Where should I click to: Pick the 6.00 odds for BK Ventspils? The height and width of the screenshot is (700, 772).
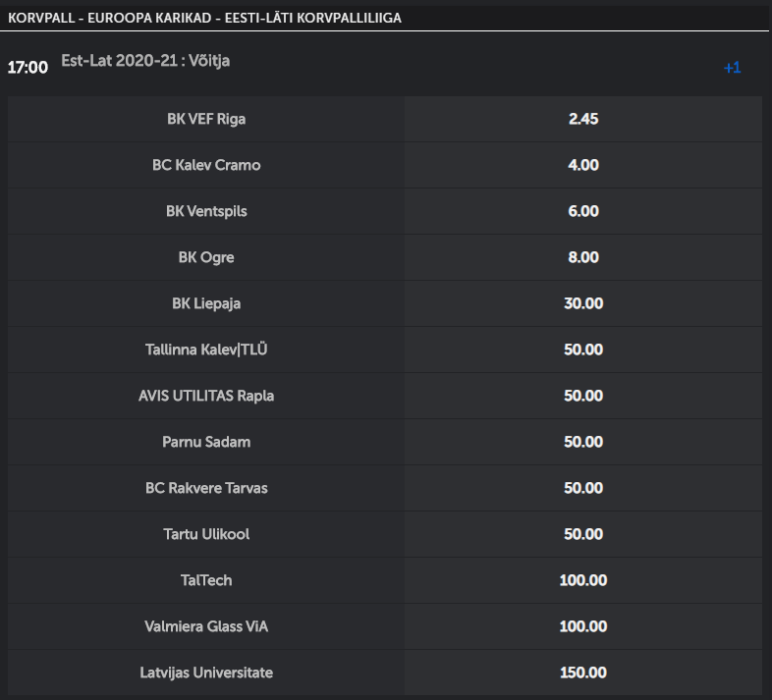click(x=582, y=211)
